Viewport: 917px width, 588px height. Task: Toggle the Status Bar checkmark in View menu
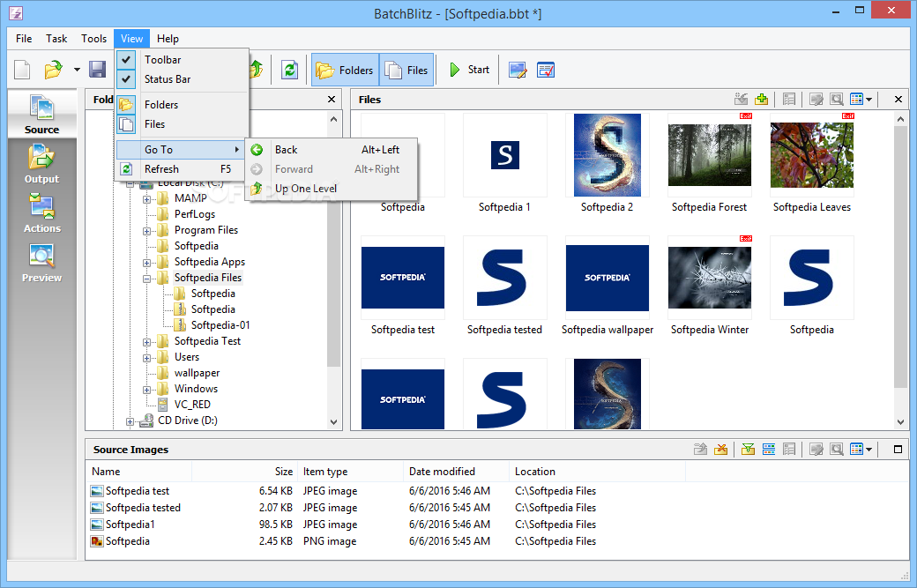[x=126, y=79]
